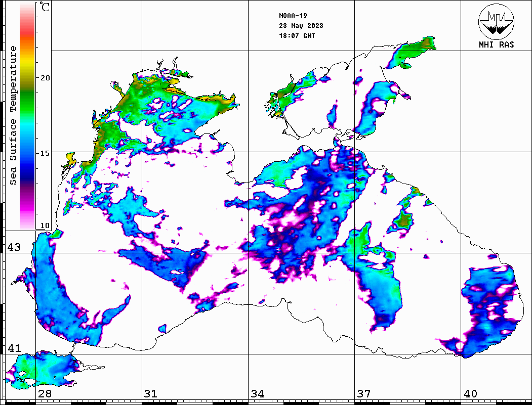Image resolution: width=532 pixels, height=405 pixels.
Task: Click longitude label 37
Action: 364,394
